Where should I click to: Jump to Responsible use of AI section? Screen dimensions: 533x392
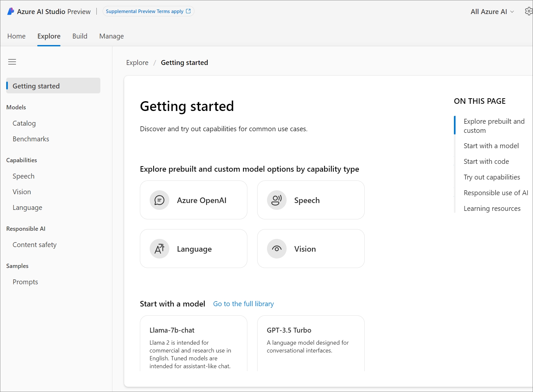pyautogui.click(x=496, y=193)
